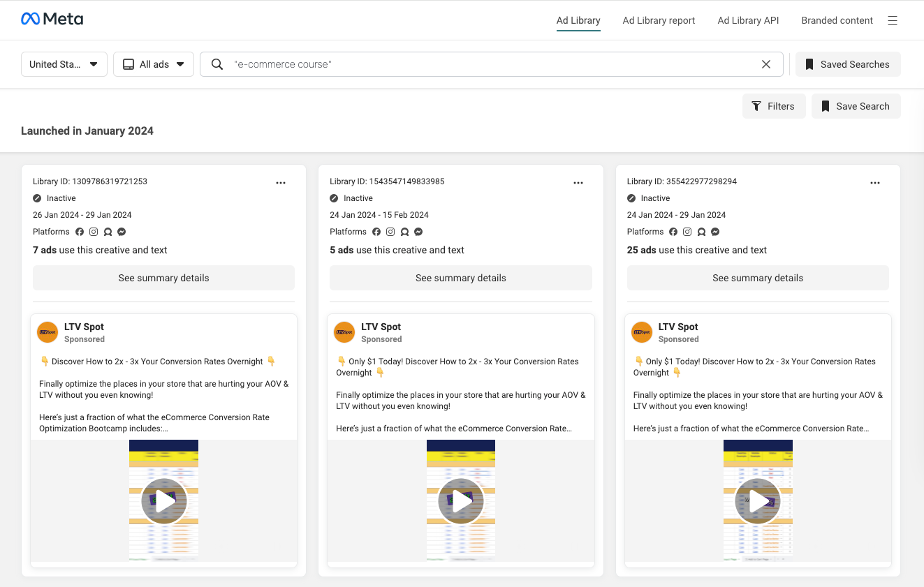Open three-dot menu on third ad card

875,183
